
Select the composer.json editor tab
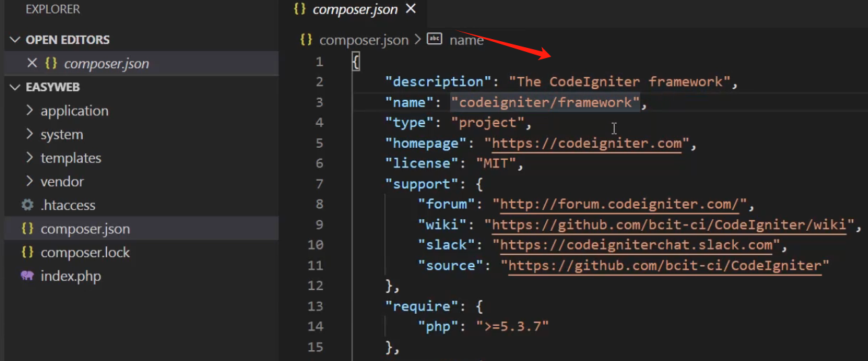point(355,10)
